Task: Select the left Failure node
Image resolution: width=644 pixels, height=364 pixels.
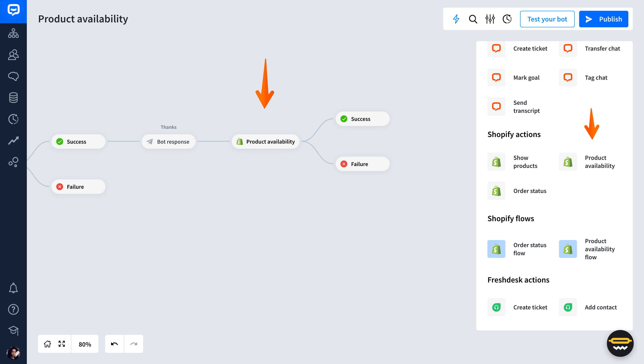Action: click(78, 186)
